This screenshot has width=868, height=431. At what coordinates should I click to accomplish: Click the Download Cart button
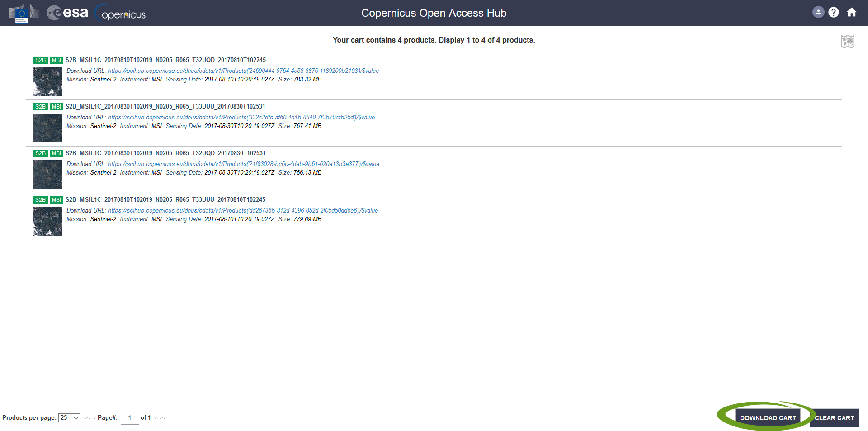768,418
